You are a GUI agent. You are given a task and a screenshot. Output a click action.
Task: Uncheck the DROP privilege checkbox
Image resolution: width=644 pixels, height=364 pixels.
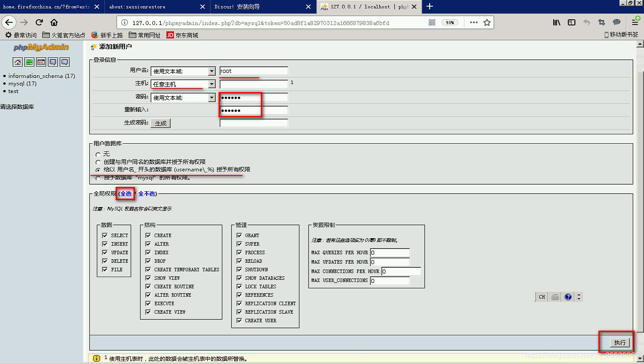click(x=148, y=261)
